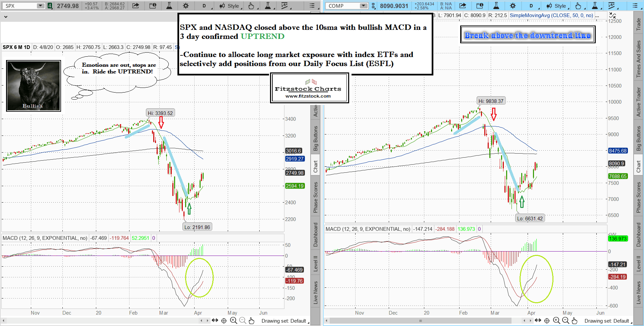Open the Drawing set Default selector for SPX

(284, 321)
